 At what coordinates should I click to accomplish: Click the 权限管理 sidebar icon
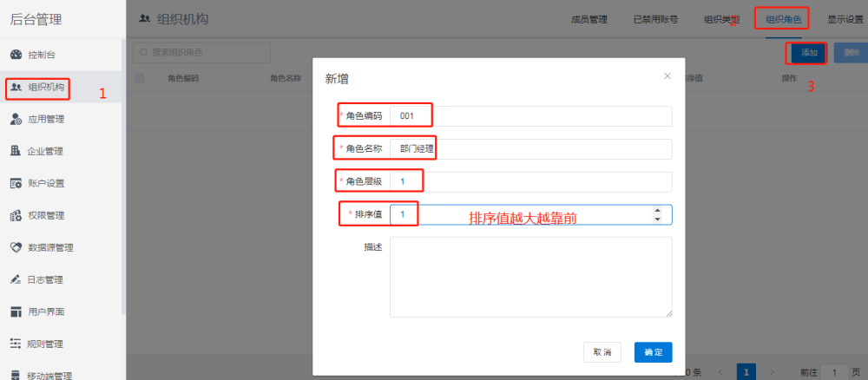coord(16,215)
